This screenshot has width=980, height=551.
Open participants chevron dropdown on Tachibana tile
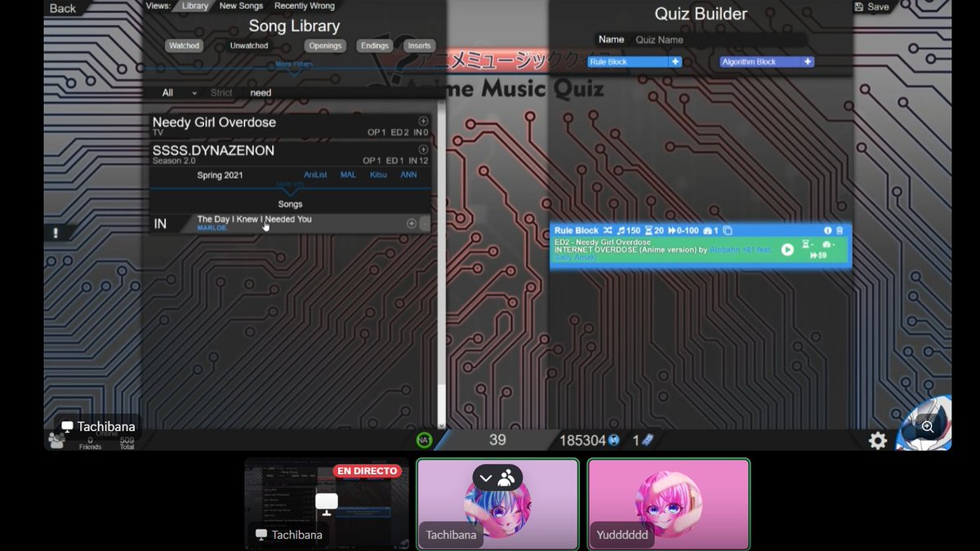[486, 478]
